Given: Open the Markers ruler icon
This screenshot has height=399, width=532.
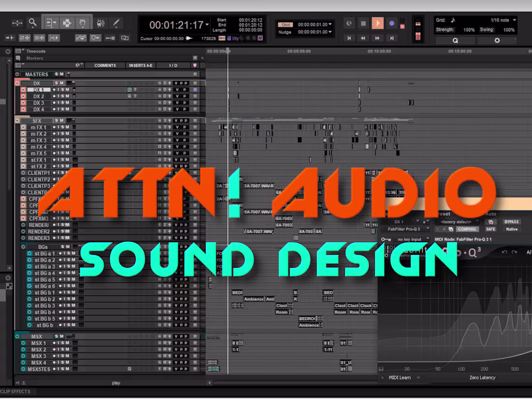Looking at the screenshot, I should [x=18, y=58].
